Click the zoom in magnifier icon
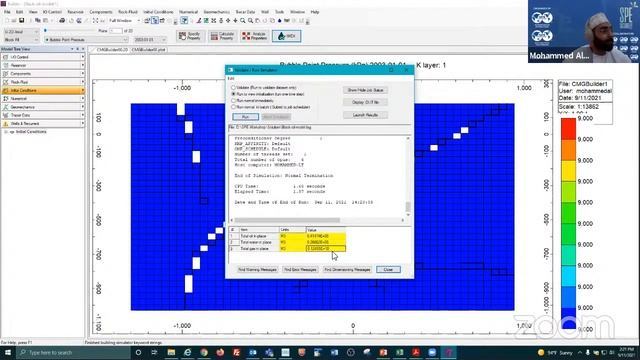This screenshot has width=640, height=360. tap(243, 20)
